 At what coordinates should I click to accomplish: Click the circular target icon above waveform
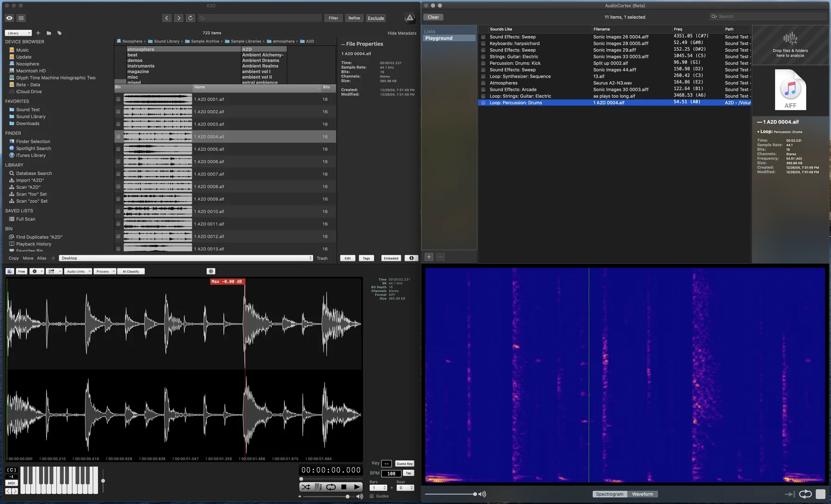[x=211, y=271]
